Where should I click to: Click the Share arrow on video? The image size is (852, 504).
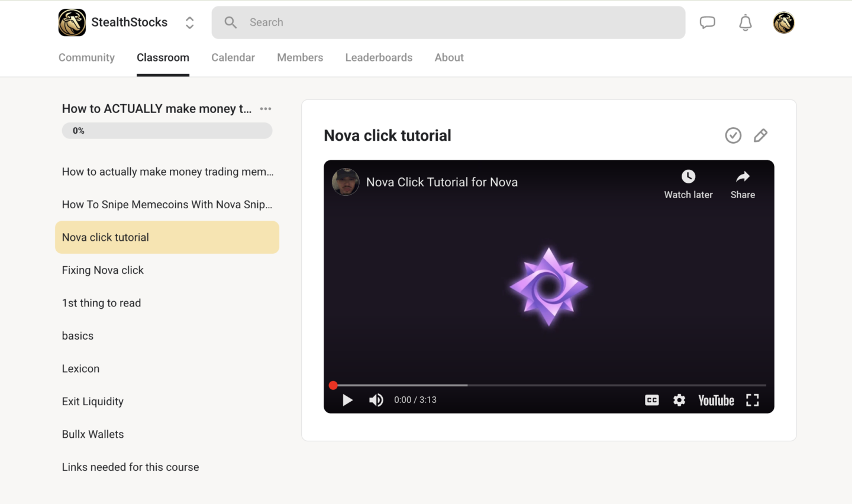click(x=743, y=183)
